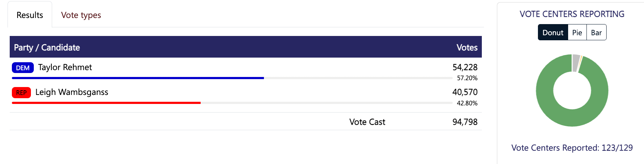
Task: Click the VOTE CENTERS REPORTING heading
Action: pyautogui.click(x=572, y=14)
